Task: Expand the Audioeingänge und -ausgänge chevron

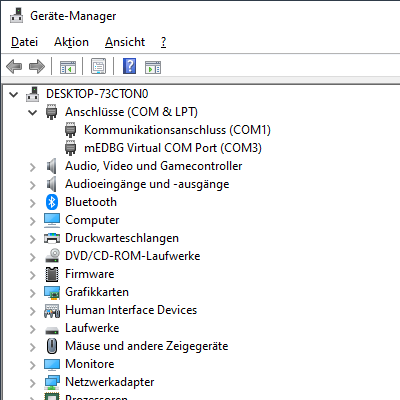Action: pyautogui.click(x=33, y=185)
